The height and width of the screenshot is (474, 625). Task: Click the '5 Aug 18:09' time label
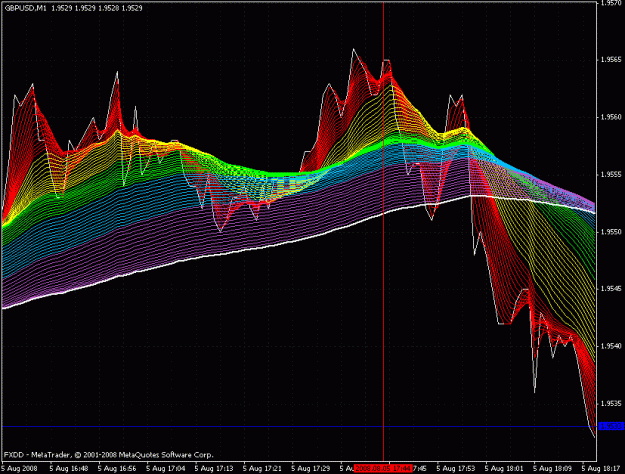coord(553,468)
